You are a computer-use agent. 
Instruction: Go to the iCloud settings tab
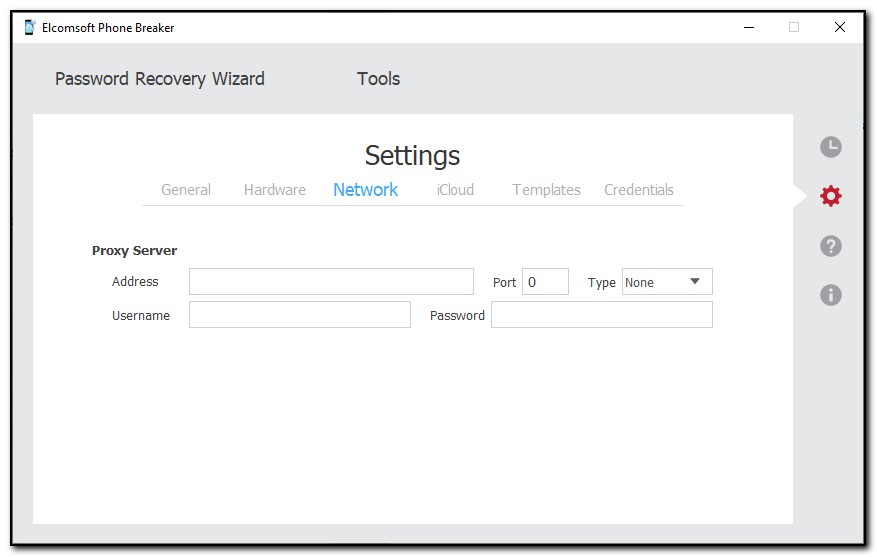click(455, 190)
